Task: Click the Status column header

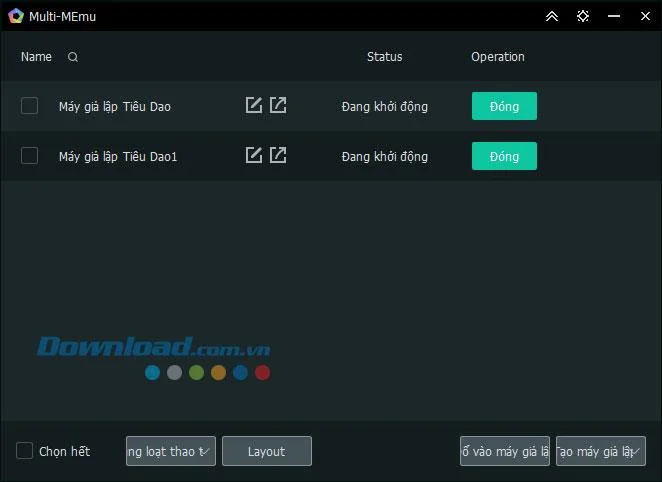Action: 384,57
